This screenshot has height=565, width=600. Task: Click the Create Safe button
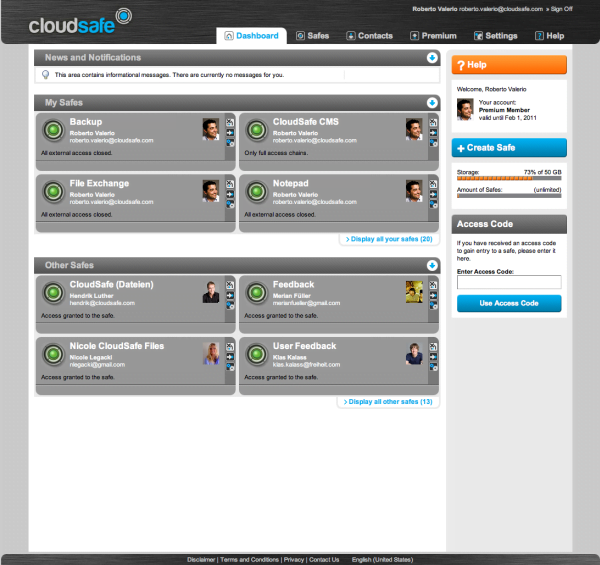tap(509, 148)
